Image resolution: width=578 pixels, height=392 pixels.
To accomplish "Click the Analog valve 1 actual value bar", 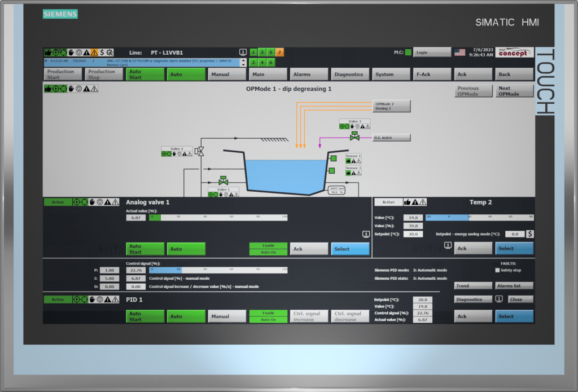I will pos(218,218).
